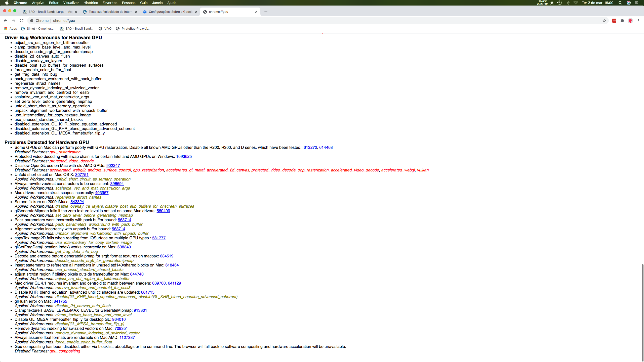Viewport: 644px width, 362px height.
Task: Open Simet - O melhor bookmark
Action: [x=37, y=29]
